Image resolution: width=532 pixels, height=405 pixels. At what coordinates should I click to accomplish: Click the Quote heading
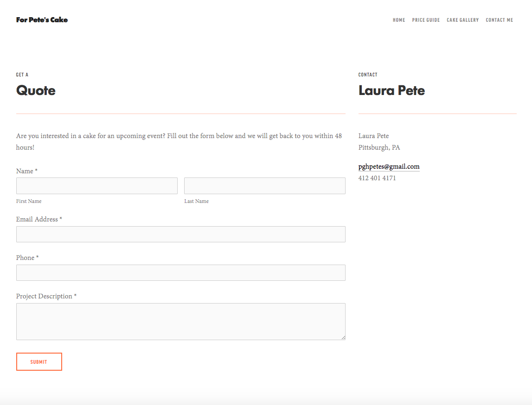[36, 90]
